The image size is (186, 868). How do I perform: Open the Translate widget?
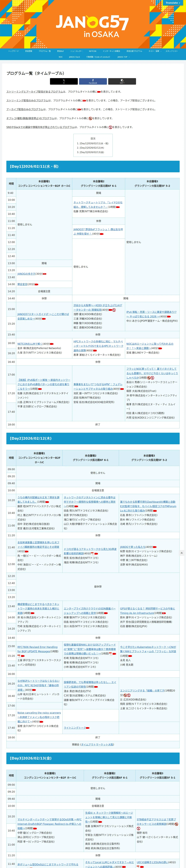[x=173, y=3]
